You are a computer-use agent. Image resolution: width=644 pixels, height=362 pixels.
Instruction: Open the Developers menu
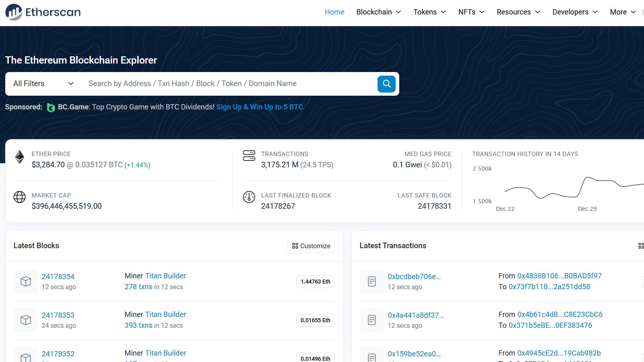[x=574, y=12]
